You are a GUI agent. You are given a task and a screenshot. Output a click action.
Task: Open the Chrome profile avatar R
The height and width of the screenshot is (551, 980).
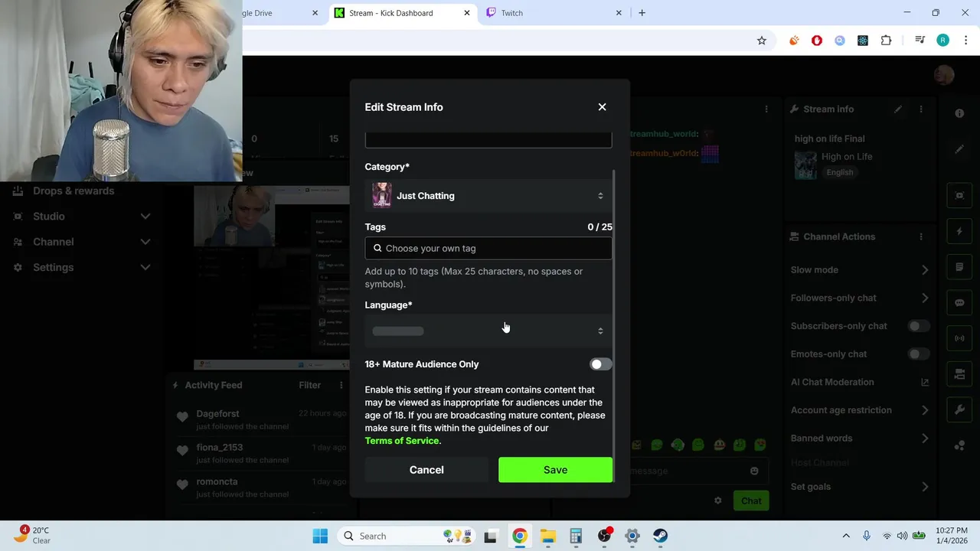click(942, 41)
